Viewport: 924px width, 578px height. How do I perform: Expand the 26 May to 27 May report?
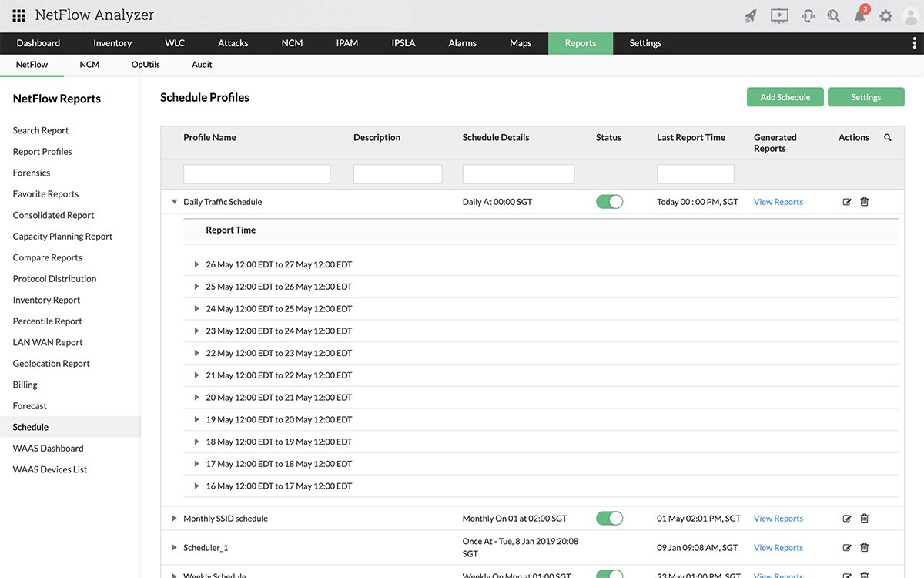(197, 264)
